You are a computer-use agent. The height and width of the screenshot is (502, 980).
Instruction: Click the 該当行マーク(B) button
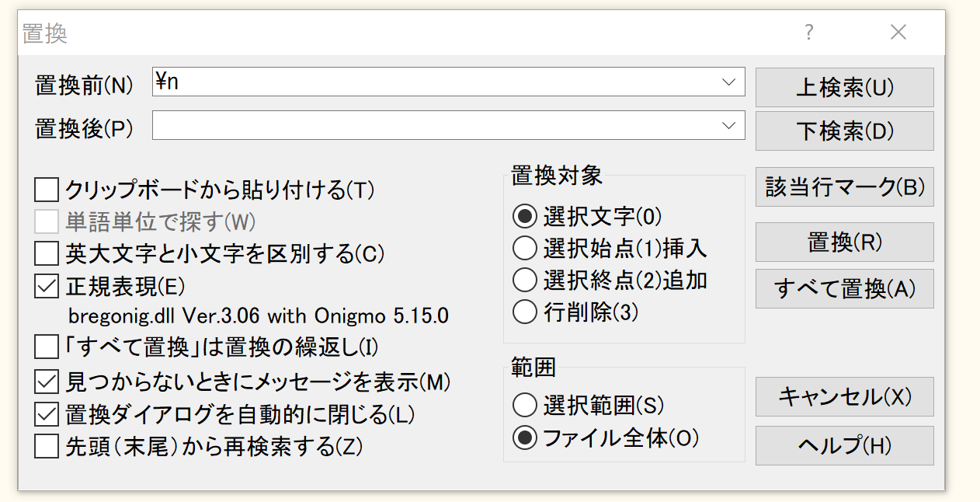coord(844,187)
